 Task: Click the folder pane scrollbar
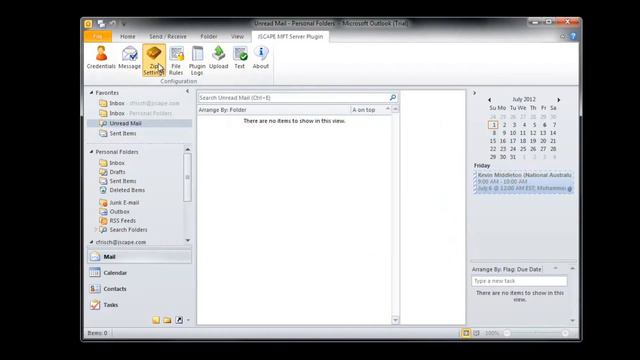point(187,177)
